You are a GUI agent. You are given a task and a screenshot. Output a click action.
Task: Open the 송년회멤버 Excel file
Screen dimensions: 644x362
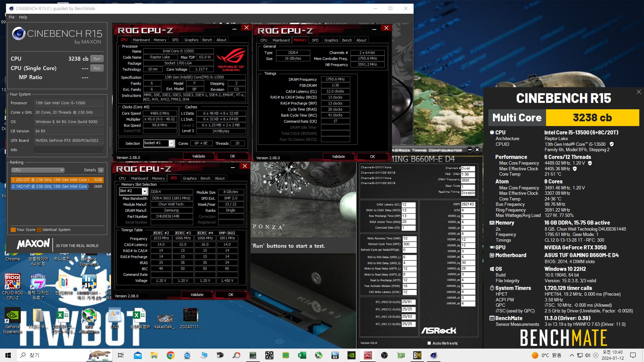(x=140, y=318)
